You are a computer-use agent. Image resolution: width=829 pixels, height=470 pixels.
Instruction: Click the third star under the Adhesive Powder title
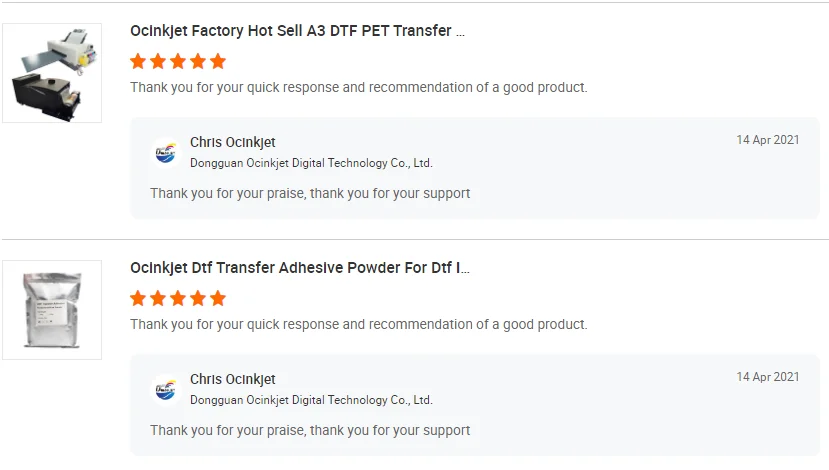click(x=178, y=298)
